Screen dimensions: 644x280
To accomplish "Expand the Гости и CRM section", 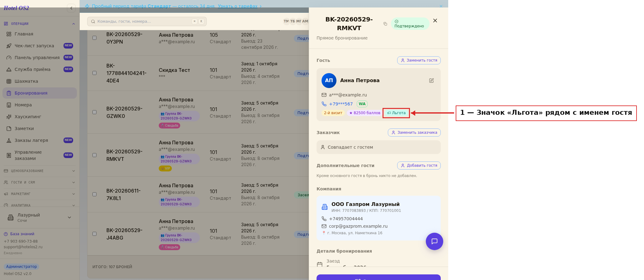I will (x=40, y=182).
